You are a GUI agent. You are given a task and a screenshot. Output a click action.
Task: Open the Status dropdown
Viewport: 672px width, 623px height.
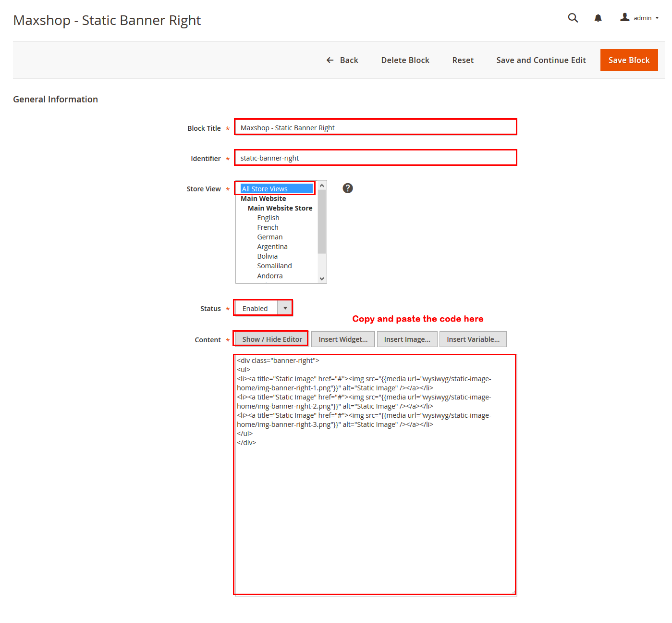pyautogui.click(x=263, y=308)
